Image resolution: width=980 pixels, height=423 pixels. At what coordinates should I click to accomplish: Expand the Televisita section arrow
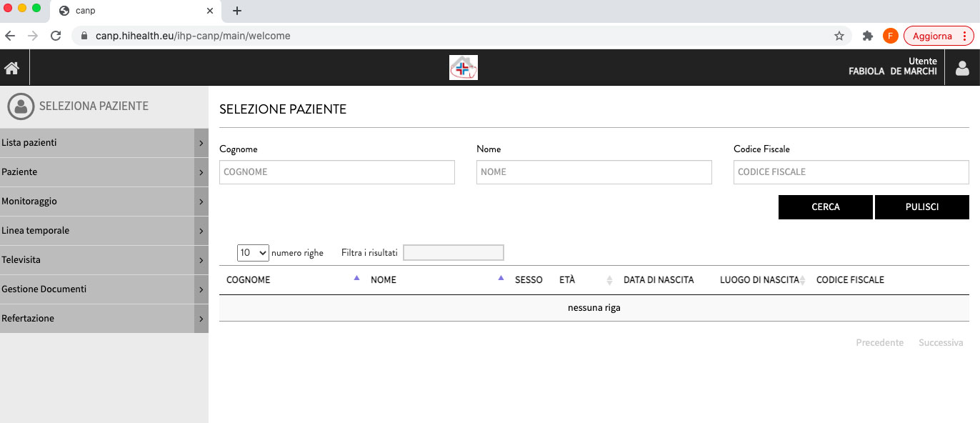[201, 260]
